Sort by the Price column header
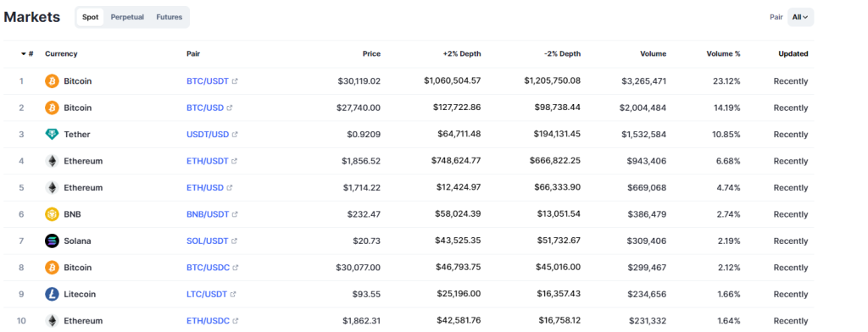This screenshot has width=868, height=332. click(371, 53)
